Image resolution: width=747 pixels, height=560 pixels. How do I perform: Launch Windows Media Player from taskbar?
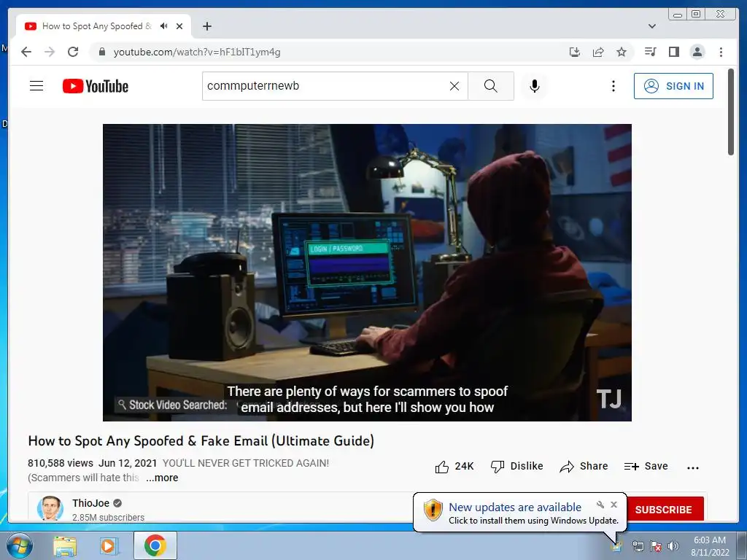109,545
